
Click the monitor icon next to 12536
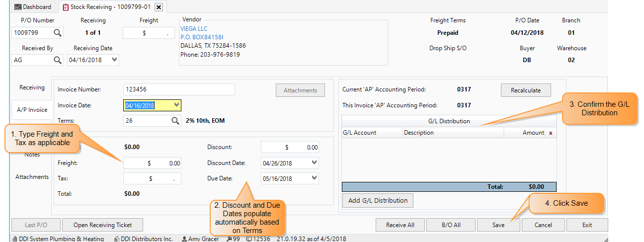click(249, 239)
